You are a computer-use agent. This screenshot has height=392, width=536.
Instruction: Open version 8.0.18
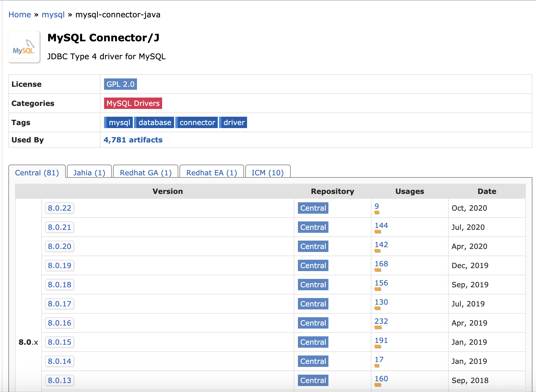point(60,285)
